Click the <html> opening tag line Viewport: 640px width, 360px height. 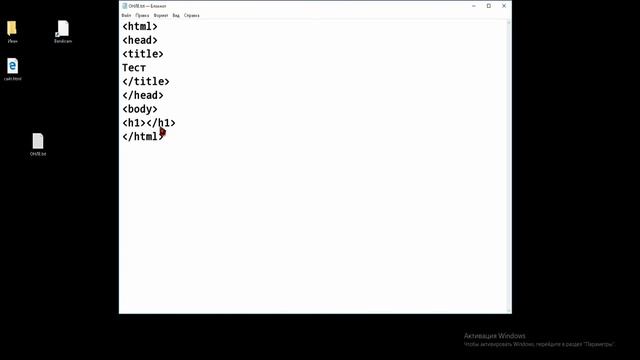pos(140,27)
